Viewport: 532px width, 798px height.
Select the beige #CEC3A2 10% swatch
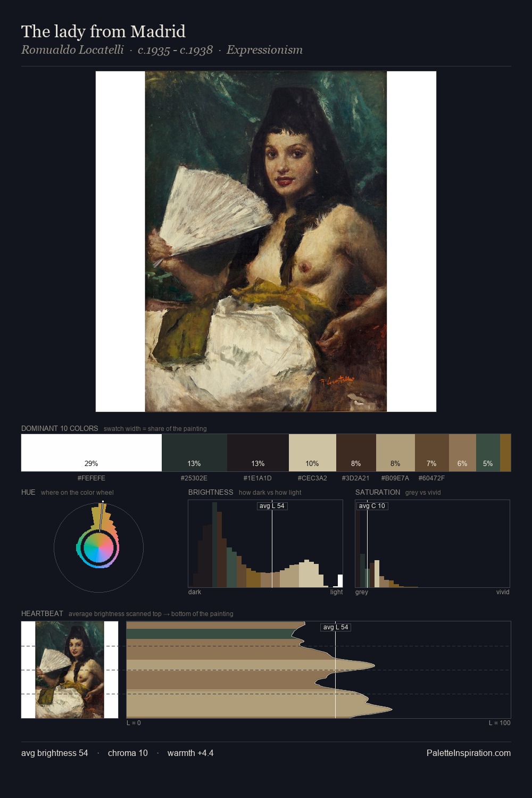(x=312, y=453)
